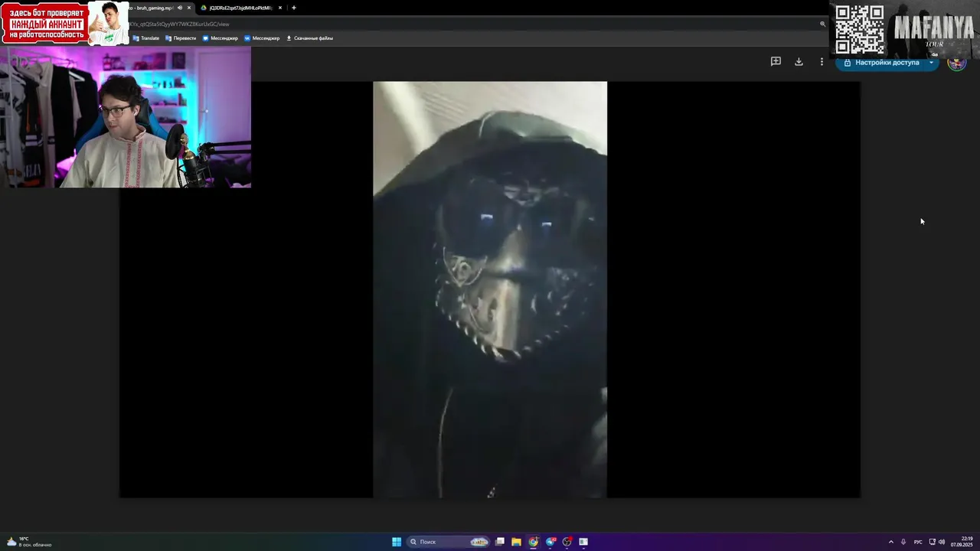
Task: Open the network tray icon
Action: pyautogui.click(x=933, y=542)
